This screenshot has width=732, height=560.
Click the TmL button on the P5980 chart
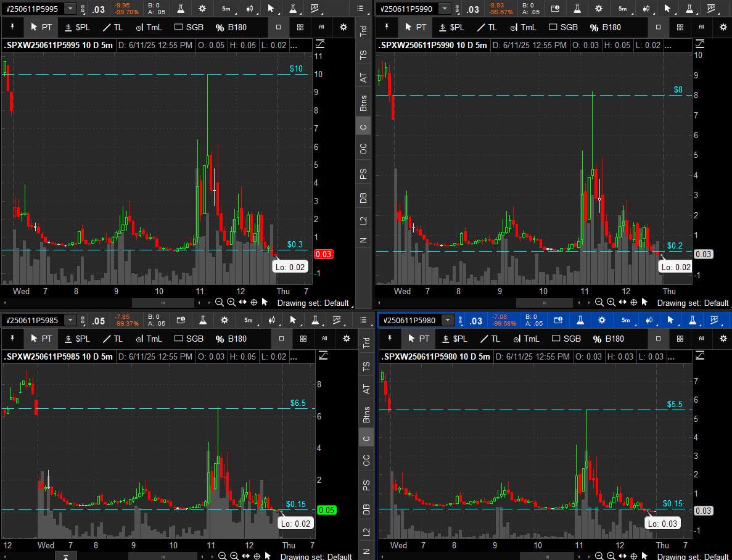525,339
